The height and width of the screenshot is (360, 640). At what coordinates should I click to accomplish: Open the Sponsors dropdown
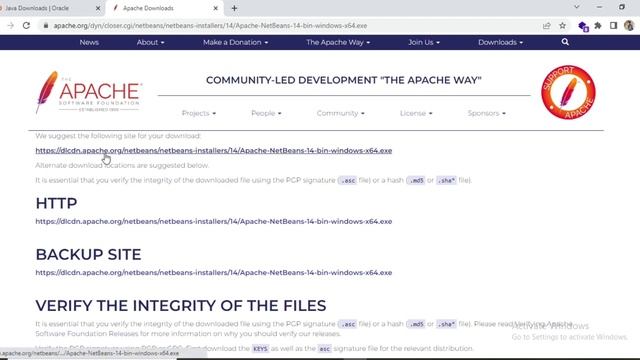pyautogui.click(x=487, y=113)
